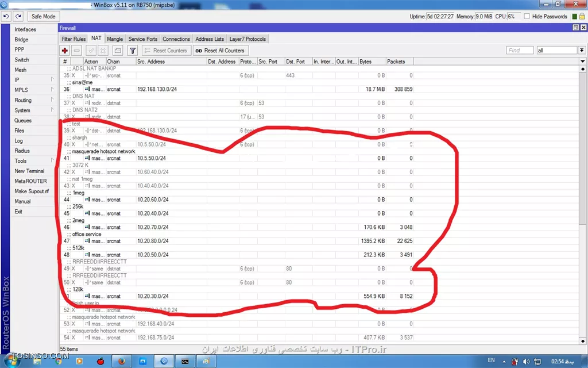
Task: Open PPP in the sidebar
Action: (20, 49)
